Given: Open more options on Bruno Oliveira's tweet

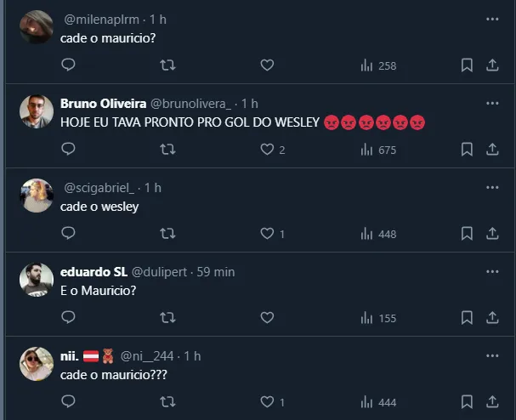Looking at the screenshot, I should (x=492, y=103).
